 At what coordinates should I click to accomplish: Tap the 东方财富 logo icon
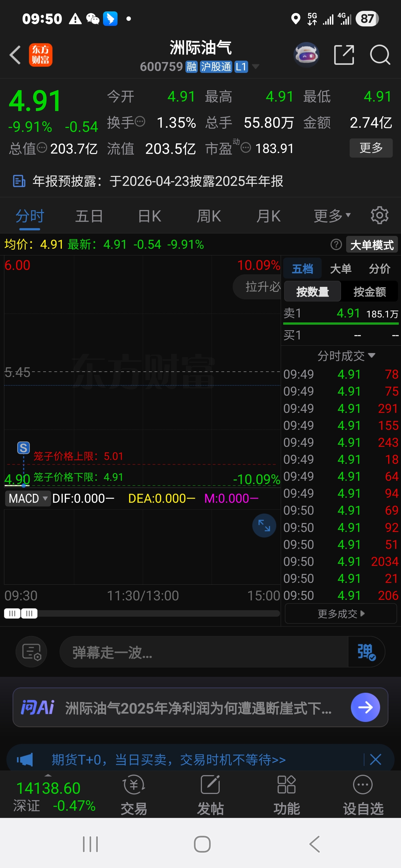[40, 55]
